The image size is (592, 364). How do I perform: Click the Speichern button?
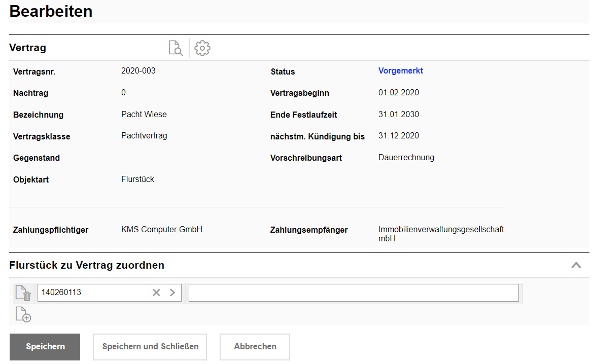45,347
